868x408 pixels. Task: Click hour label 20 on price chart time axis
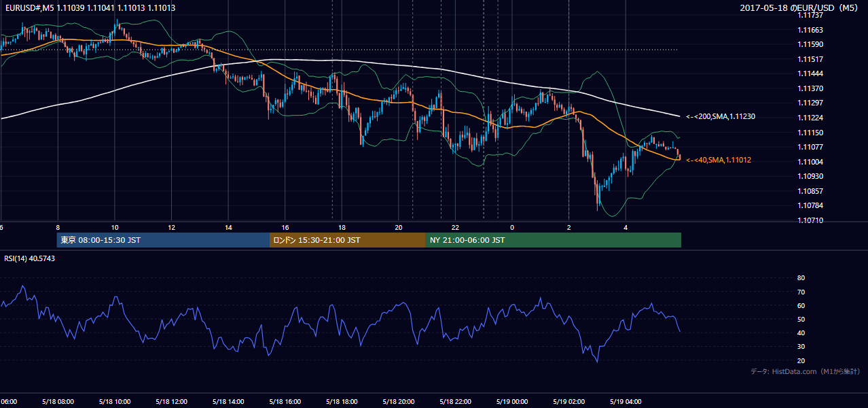coord(399,227)
